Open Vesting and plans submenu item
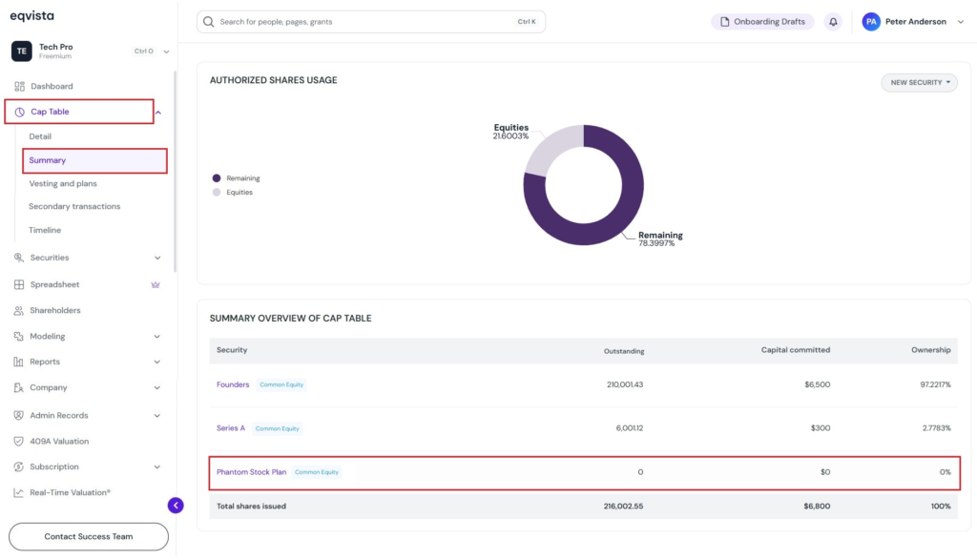This screenshot has height=560, width=977. (63, 184)
